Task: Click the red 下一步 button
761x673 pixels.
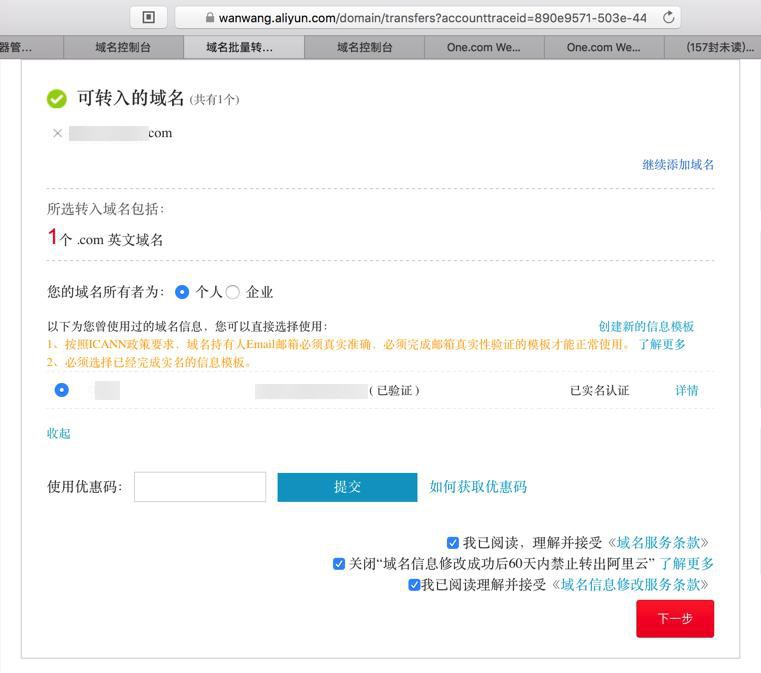Action: pos(675,618)
